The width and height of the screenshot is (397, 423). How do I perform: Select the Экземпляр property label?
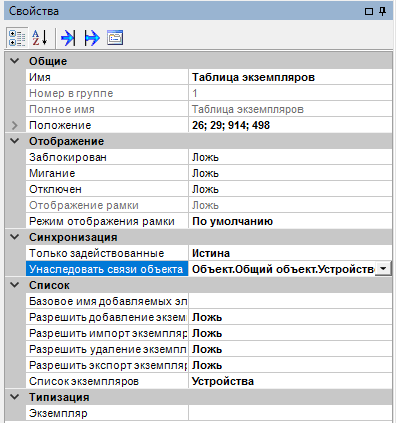(58, 413)
